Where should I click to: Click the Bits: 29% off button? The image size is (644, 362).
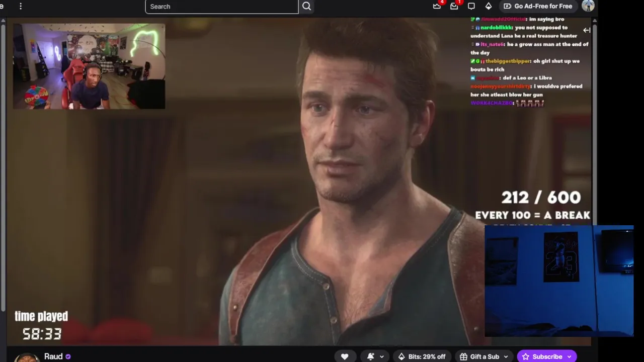(x=422, y=356)
